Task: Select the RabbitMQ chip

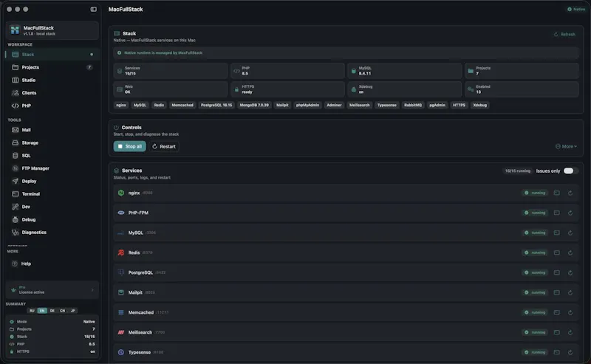Action: pos(413,105)
